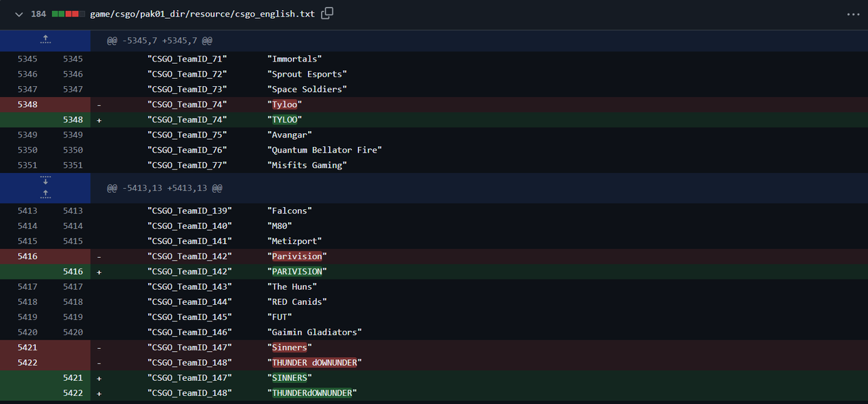Select "Quantum Bellator Fire" string
The image size is (868, 404).
324,150
